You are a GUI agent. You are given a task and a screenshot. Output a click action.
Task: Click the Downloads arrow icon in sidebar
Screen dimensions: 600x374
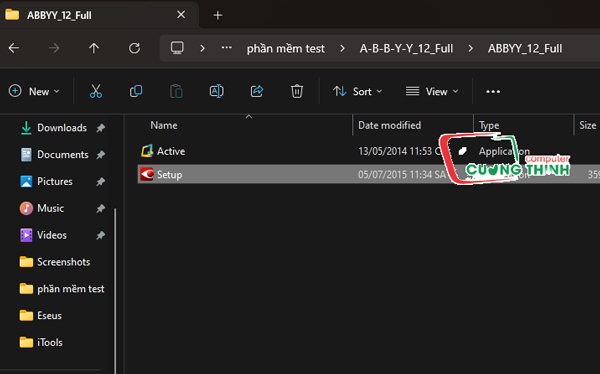(26, 127)
